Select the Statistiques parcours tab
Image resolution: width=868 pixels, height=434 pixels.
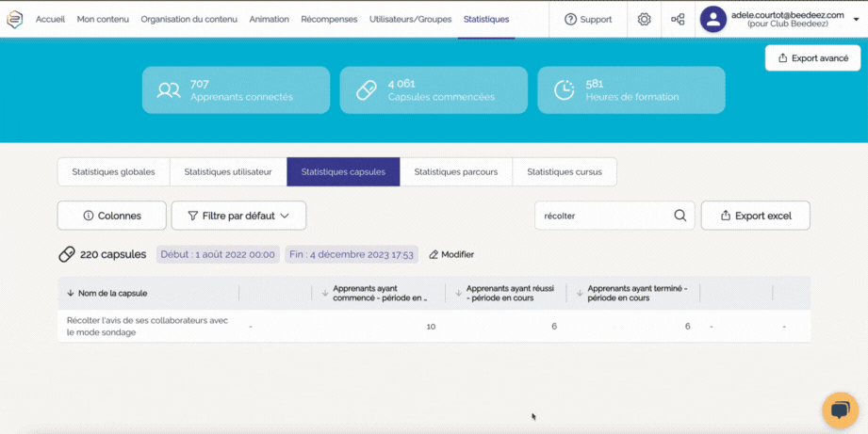coord(456,172)
